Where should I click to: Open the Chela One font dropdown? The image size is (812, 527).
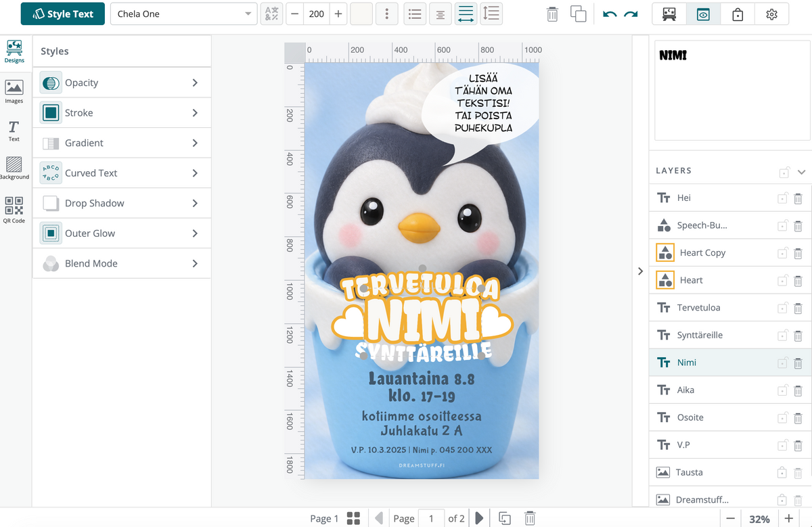click(x=183, y=14)
